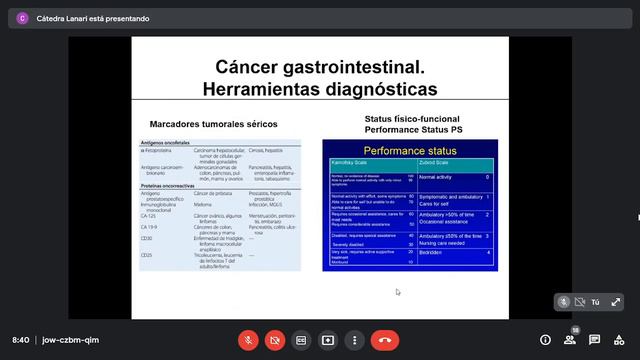Hang up the call with the red button
This screenshot has height=360, width=640.
[x=385, y=340]
